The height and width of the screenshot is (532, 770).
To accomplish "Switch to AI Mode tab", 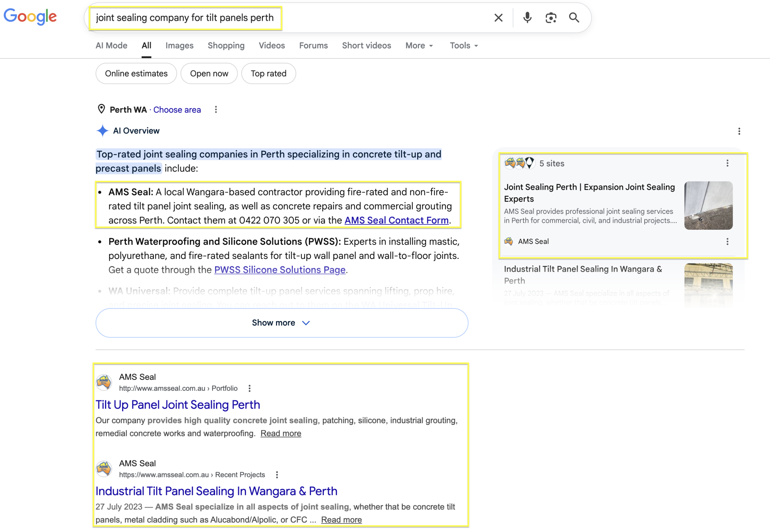I will 111,45.
